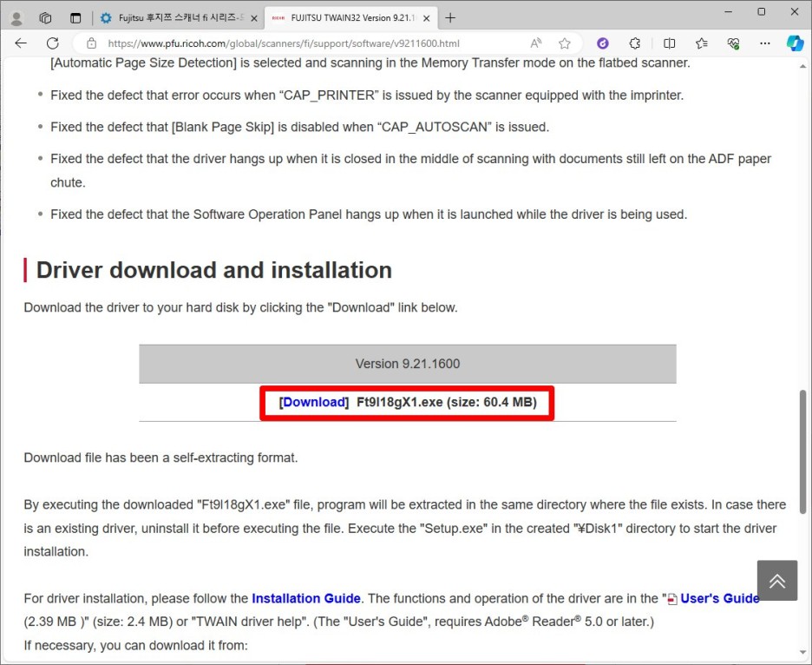This screenshot has width=812, height=665.
Task: Refresh the page
Action: [52, 43]
